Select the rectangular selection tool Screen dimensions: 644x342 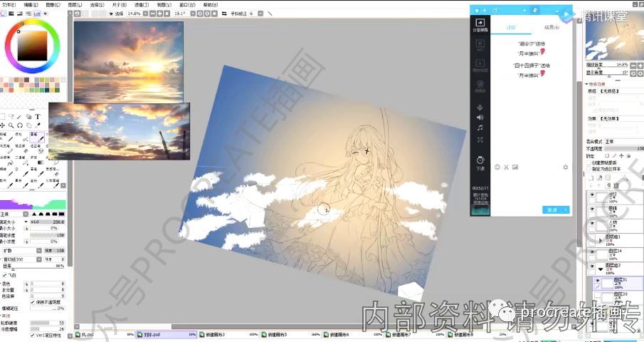click(2, 117)
